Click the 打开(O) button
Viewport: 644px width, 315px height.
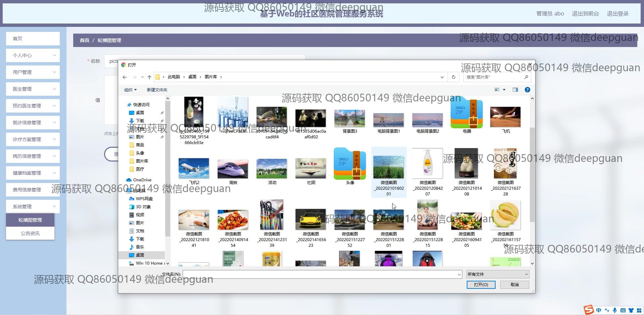[x=480, y=285]
